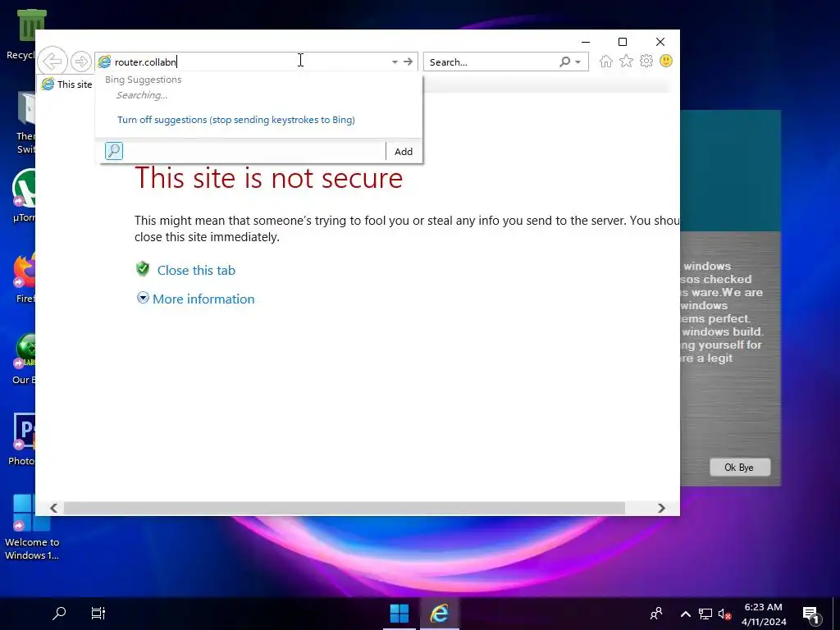Open Favorites star icon
This screenshot has width=840, height=630.
[626, 61]
